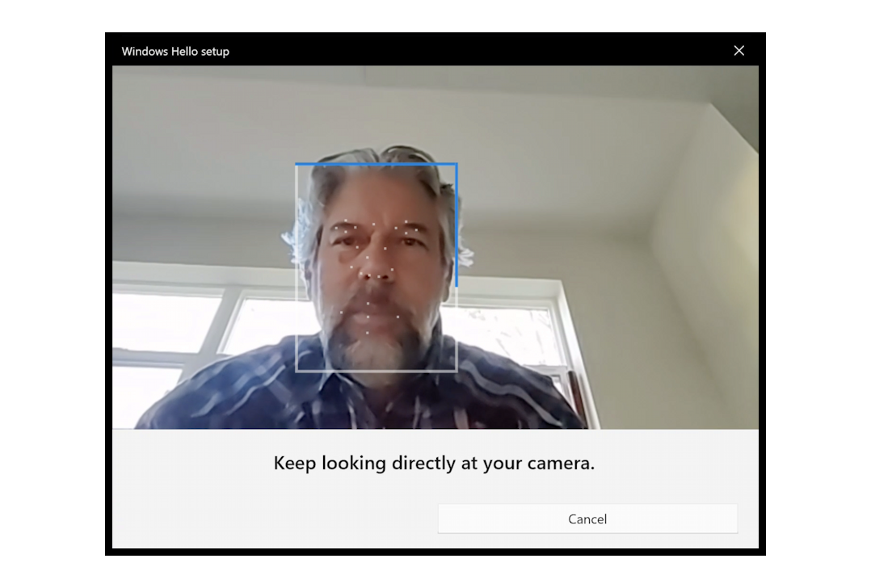Select the camera preview area

[x=436, y=242]
